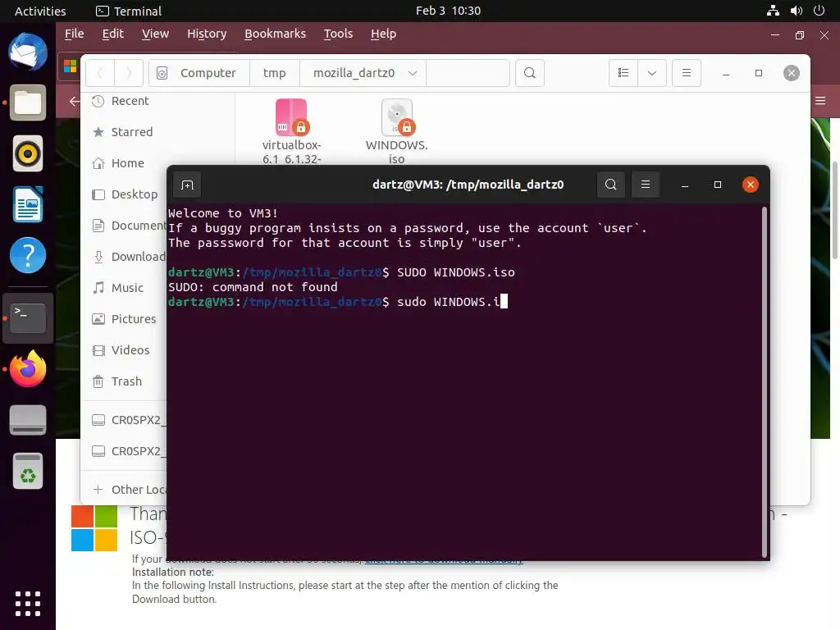
Task: Go forward in the file manager
Action: (129, 73)
